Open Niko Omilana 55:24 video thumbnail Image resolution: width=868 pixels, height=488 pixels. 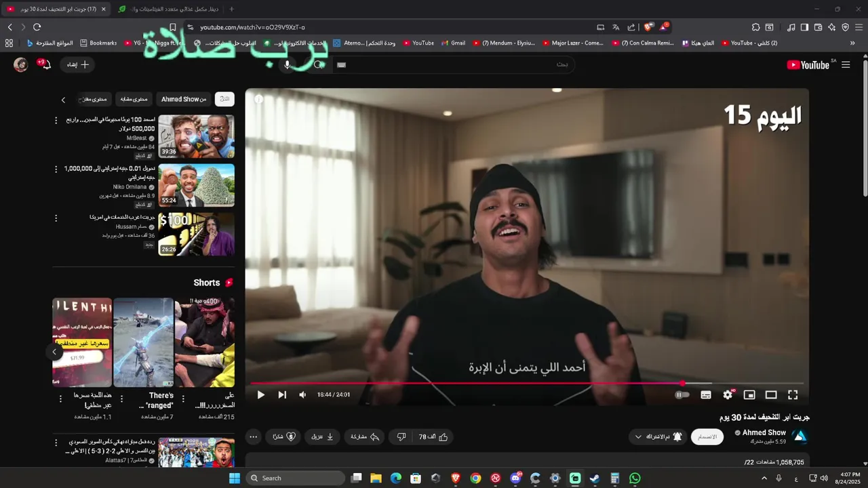(x=197, y=185)
